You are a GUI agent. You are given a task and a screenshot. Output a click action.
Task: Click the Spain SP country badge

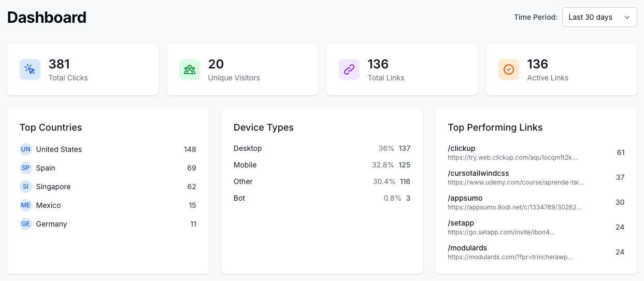click(x=26, y=168)
